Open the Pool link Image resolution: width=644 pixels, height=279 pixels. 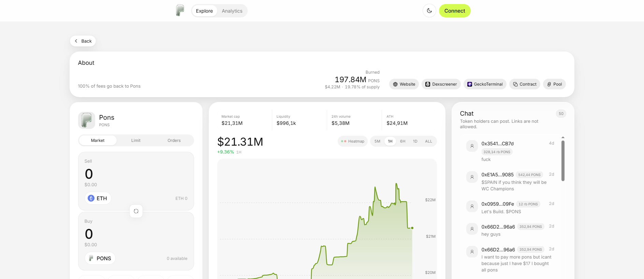pyautogui.click(x=554, y=84)
